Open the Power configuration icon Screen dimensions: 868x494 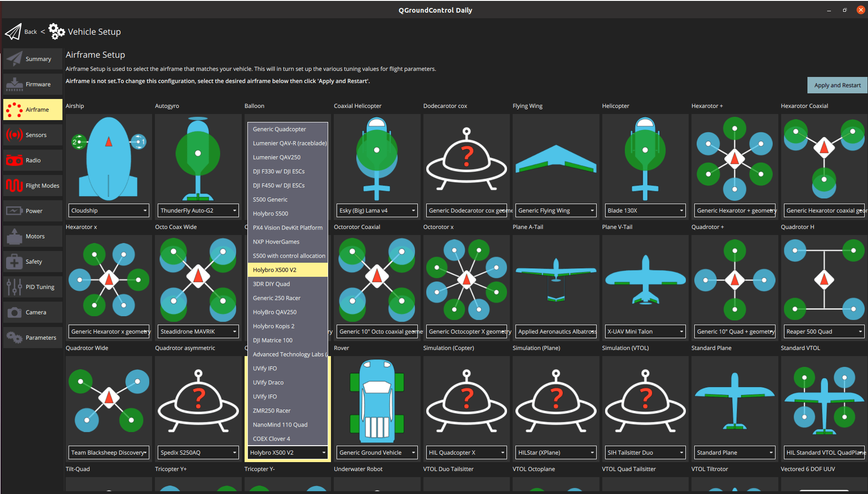[15, 211]
